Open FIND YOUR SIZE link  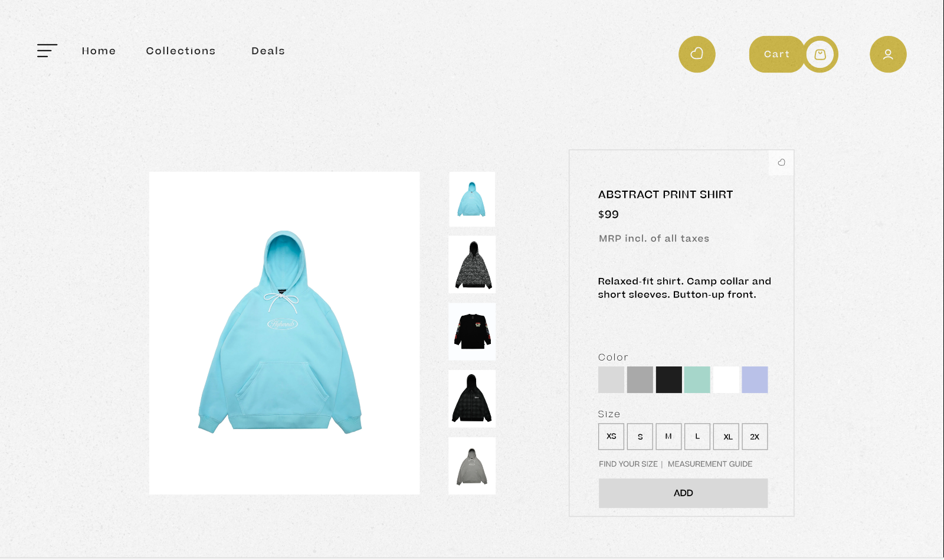[x=628, y=464]
